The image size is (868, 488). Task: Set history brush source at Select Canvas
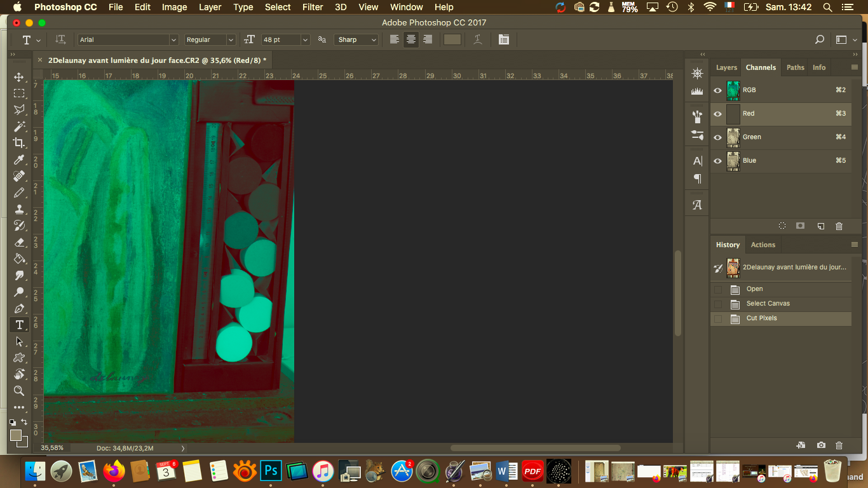pyautogui.click(x=718, y=304)
